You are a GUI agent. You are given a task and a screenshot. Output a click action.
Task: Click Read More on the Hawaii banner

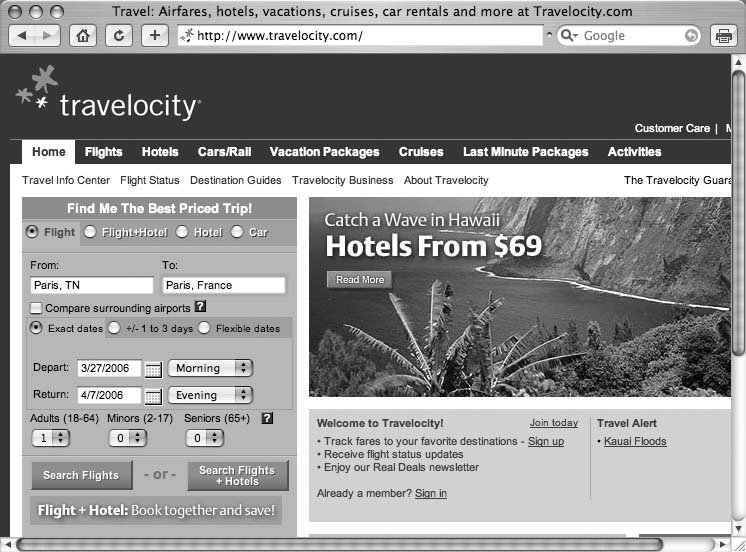click(360, 280)
